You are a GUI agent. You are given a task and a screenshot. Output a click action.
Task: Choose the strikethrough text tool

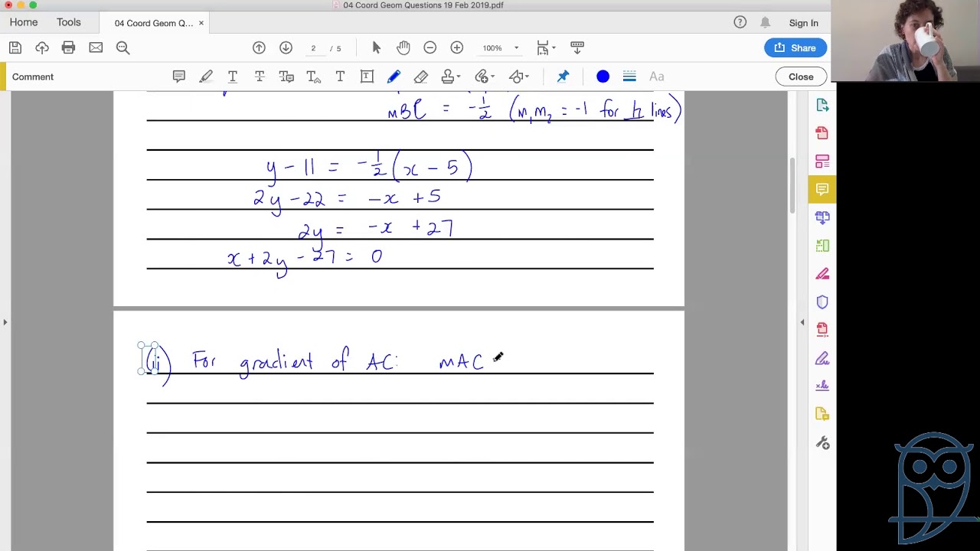[260, 77]
